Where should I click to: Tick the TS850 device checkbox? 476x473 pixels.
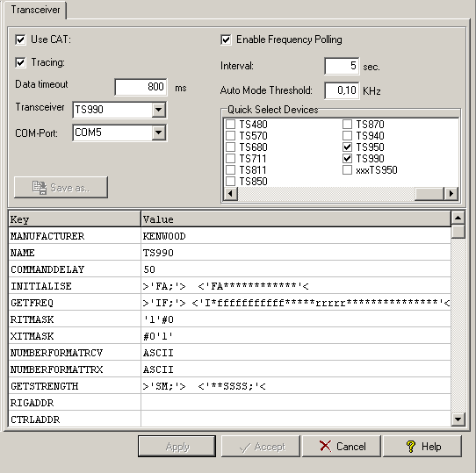(x=230, y=181)
